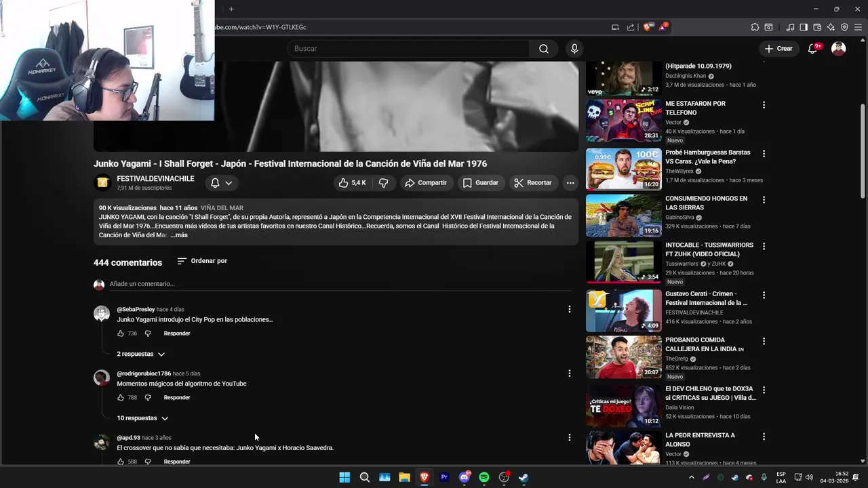Image resolution: width=868 pixels, height=488 pixels.
Task: Like the video with 5,4 K likes
Action: tap(353, 183)
